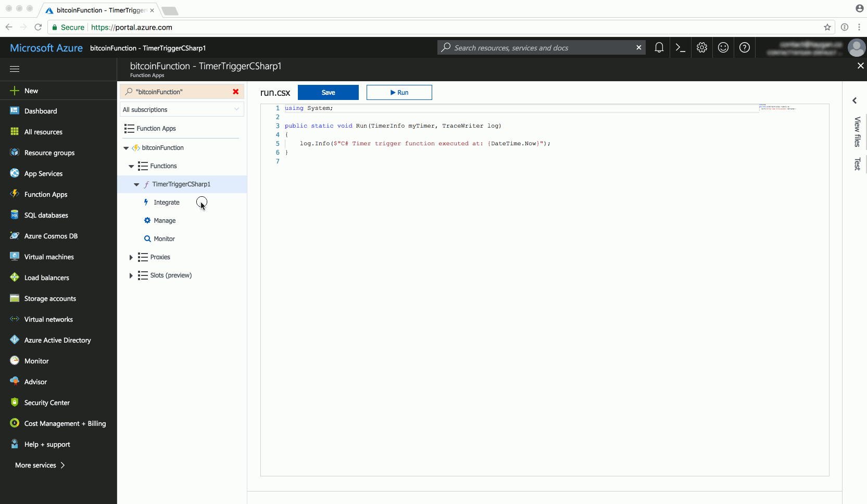Click breadcrumb bitcoinFunction - TimerTriggerCSharp1

tap(148, 48)
